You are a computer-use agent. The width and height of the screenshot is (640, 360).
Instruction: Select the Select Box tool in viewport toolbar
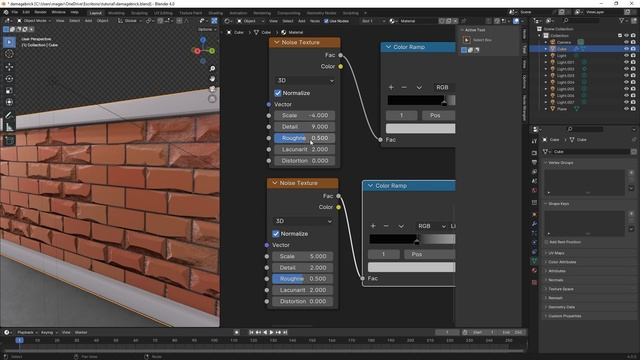coord(9,42)
